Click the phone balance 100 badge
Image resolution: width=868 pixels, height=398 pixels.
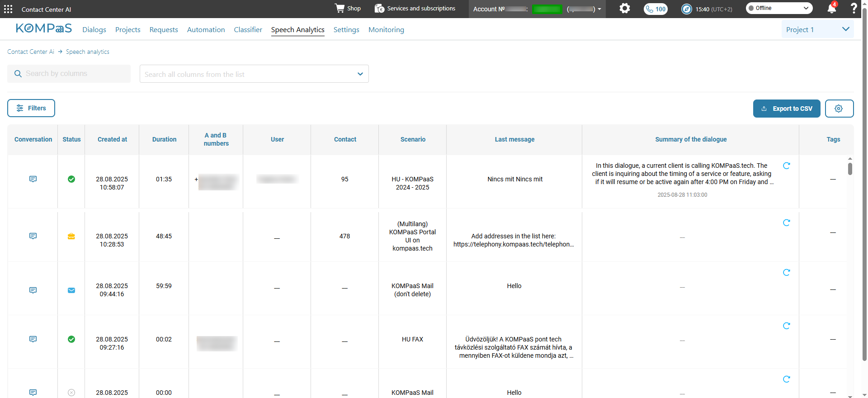656,9
